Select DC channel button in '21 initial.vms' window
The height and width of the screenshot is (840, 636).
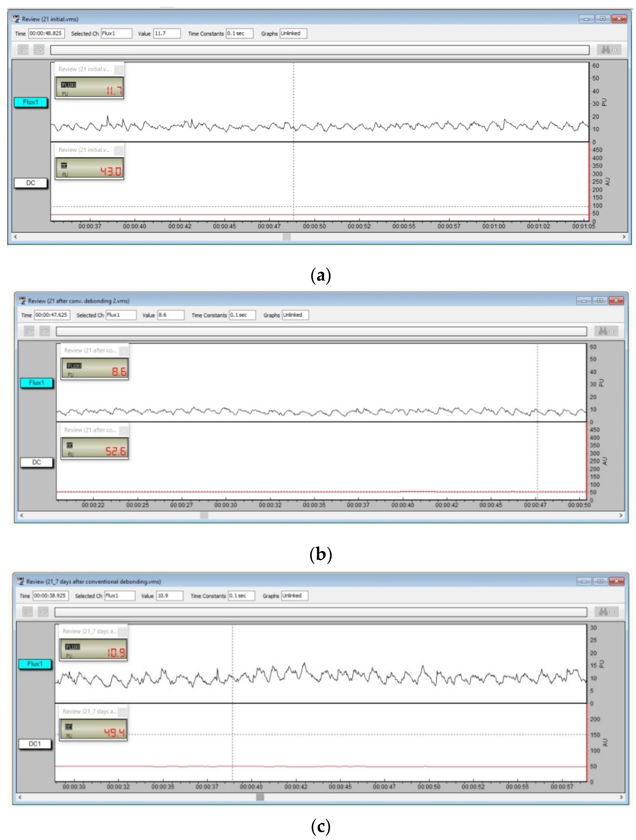(x=31, y=183)
